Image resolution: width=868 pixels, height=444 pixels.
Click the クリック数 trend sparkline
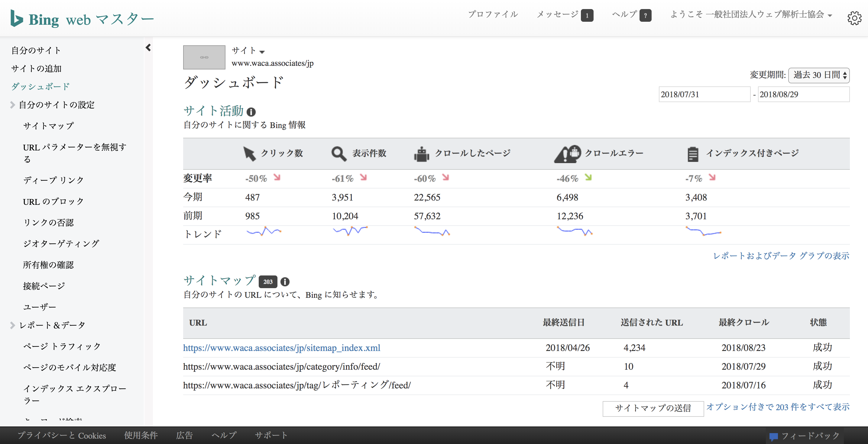point(264,231)
